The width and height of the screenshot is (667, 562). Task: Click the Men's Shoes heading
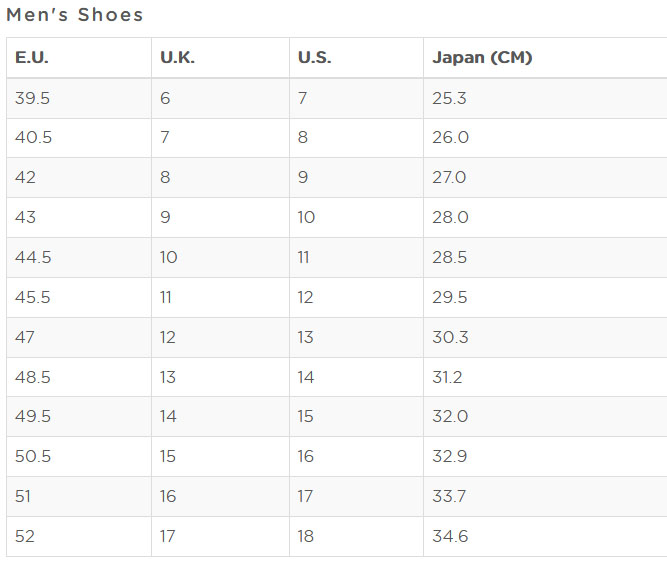tap(75, 15)
